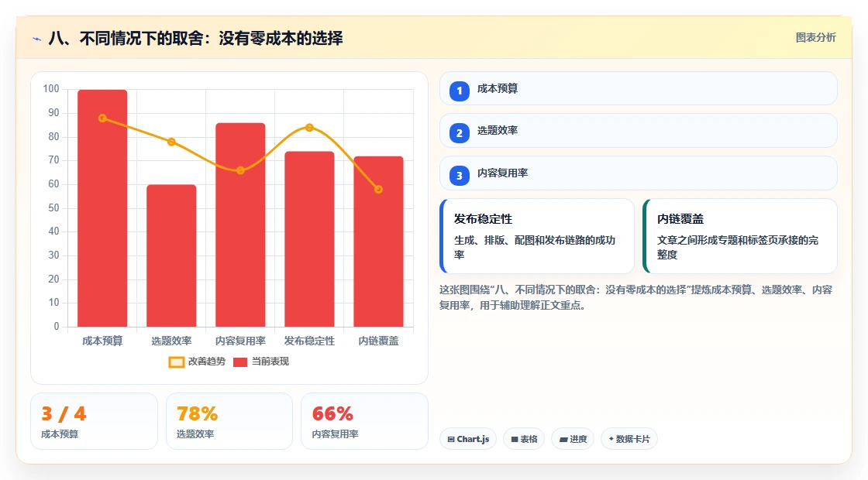Click trend line point above 成本预算
The width and height of the screenshot is (868, 480).
tap(102, 118)
